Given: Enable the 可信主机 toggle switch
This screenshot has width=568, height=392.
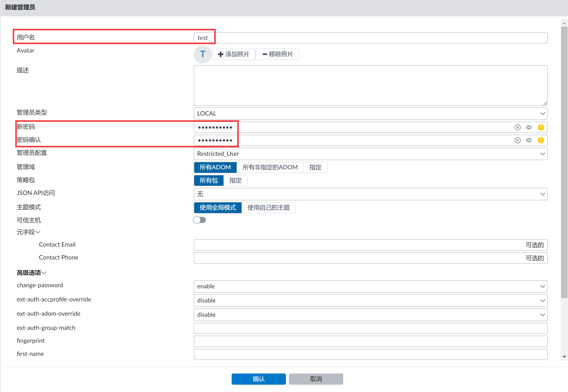Looking at the screenshot, I should 199,220.
